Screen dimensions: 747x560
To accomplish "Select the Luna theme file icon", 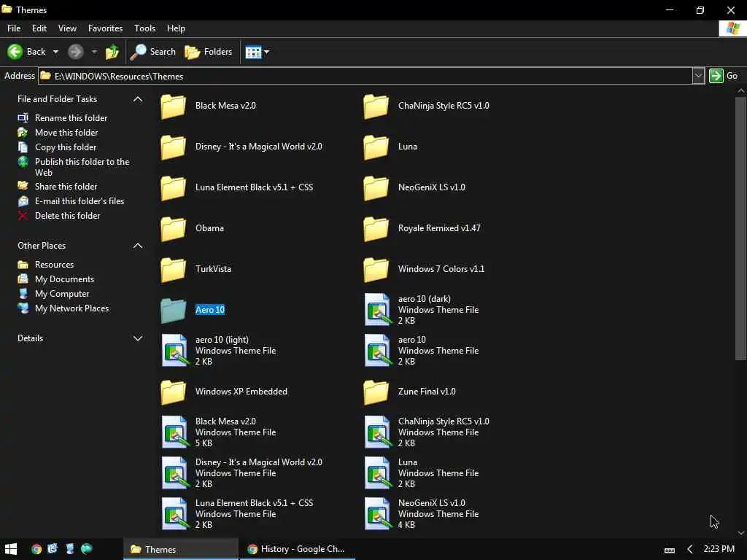I will [x=377, y=472].
